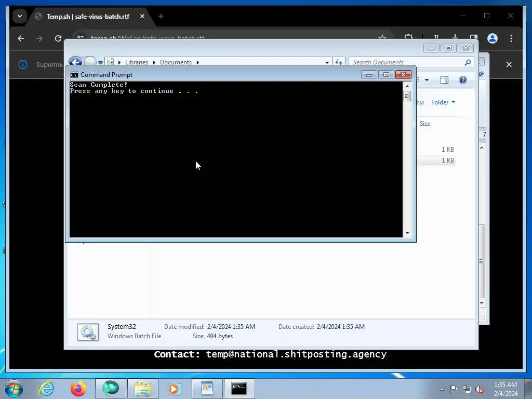Open the address bar history dropdown

[327, 62]
